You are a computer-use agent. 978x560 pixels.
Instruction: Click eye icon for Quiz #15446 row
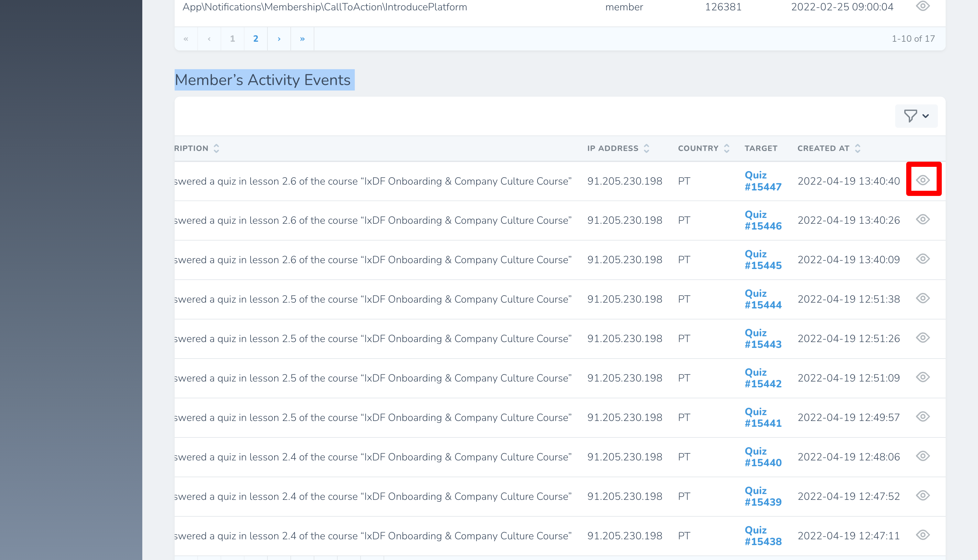coord(923,220)
